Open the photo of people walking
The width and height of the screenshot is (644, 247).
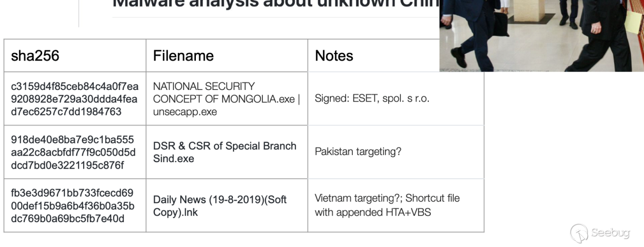tap(541, 35)
